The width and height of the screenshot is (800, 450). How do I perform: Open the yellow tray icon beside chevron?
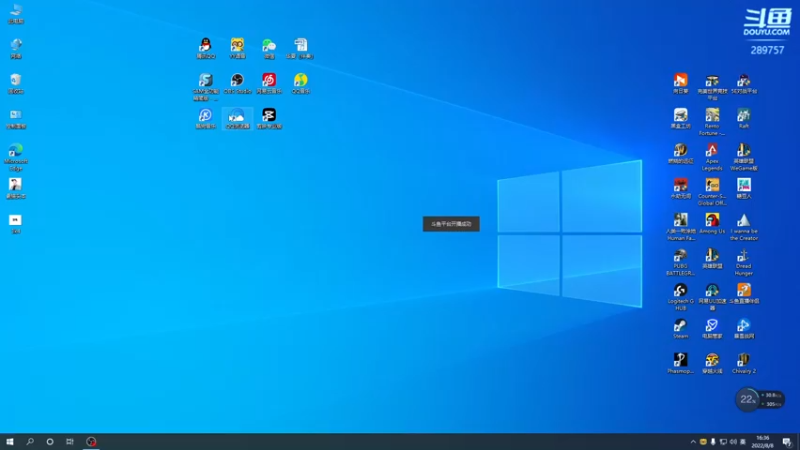(703, 442)
